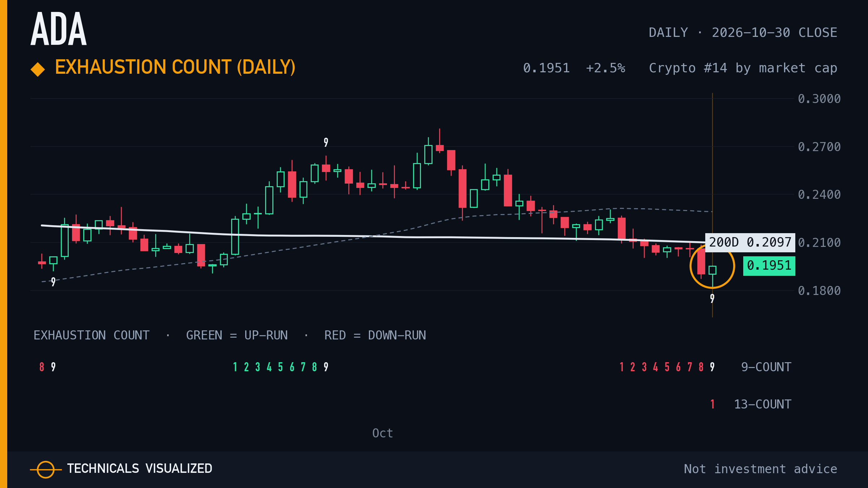Click the 0.2700 y-axis label
The width and height of the screenshot is (868, 488).
click(x=819, y=147)
